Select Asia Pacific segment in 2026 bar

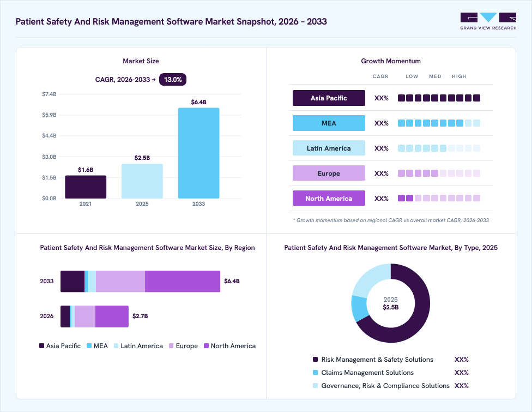(x=65, y=316)
